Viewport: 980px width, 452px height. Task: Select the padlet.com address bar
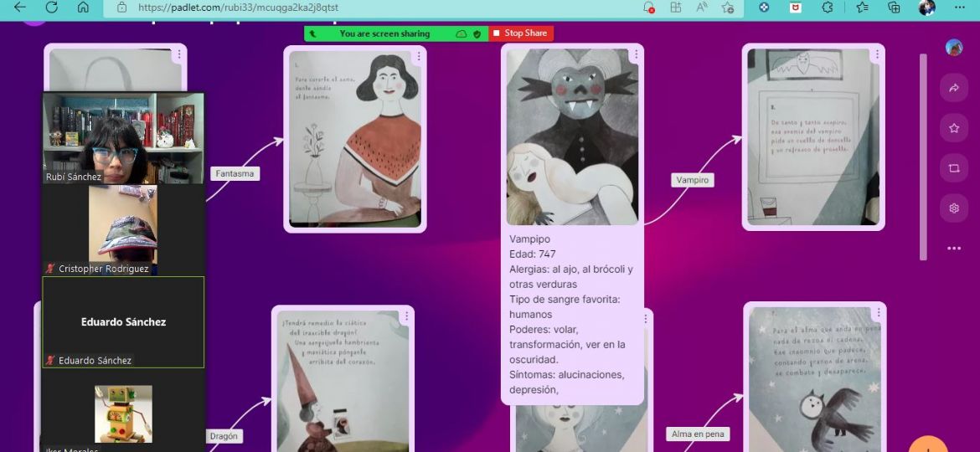375,8
